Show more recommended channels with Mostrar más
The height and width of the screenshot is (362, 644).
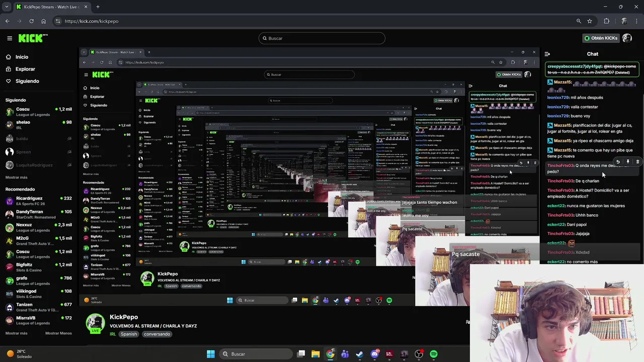(x=17, y=333)
